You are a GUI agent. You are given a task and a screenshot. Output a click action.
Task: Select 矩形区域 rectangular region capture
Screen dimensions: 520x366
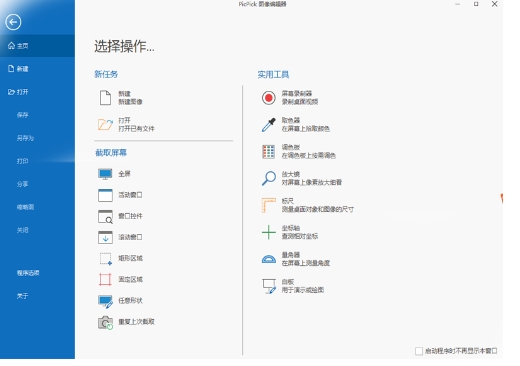tap(120, 258)
